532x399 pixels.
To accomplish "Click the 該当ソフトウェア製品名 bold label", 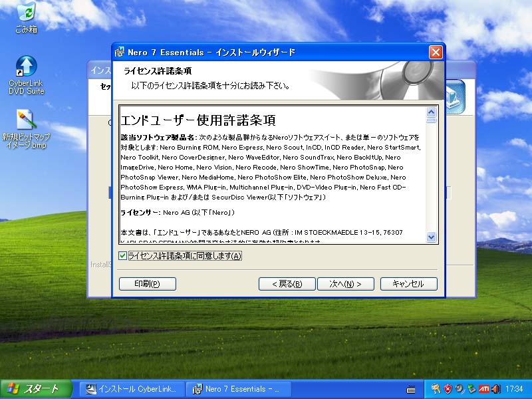I will 158,138.
